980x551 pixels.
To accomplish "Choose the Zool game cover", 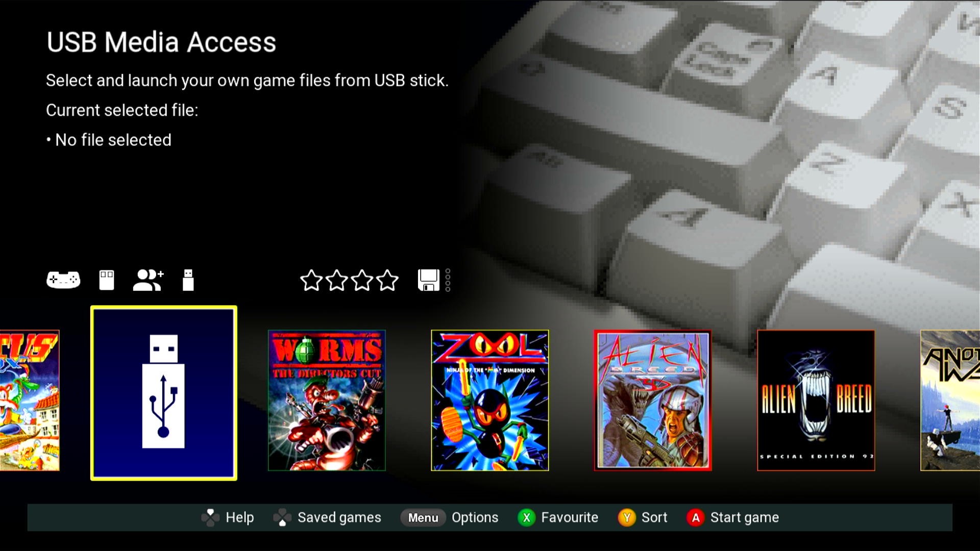I will [x=490, y=400].
